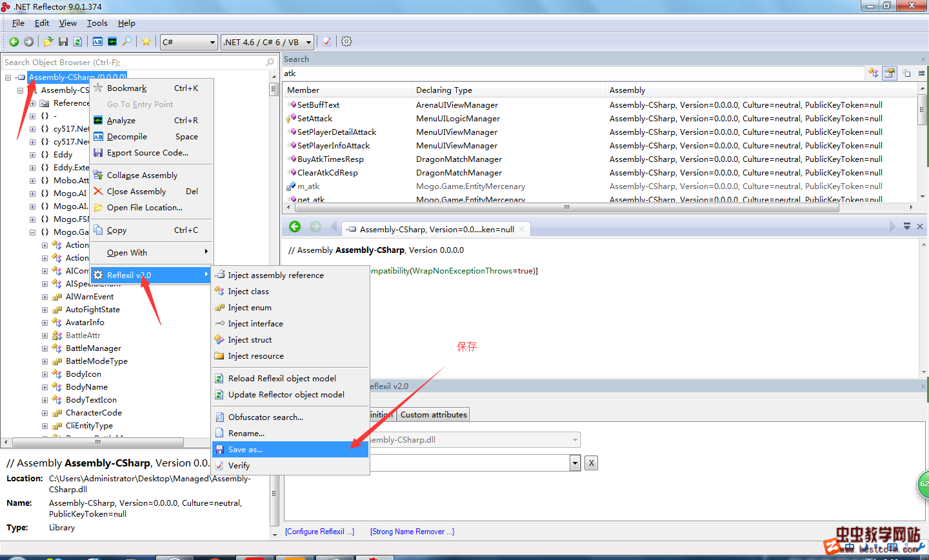This screenshot has width=929, height=560.
Task: Open the Tools menu
Action: (97, 23)
